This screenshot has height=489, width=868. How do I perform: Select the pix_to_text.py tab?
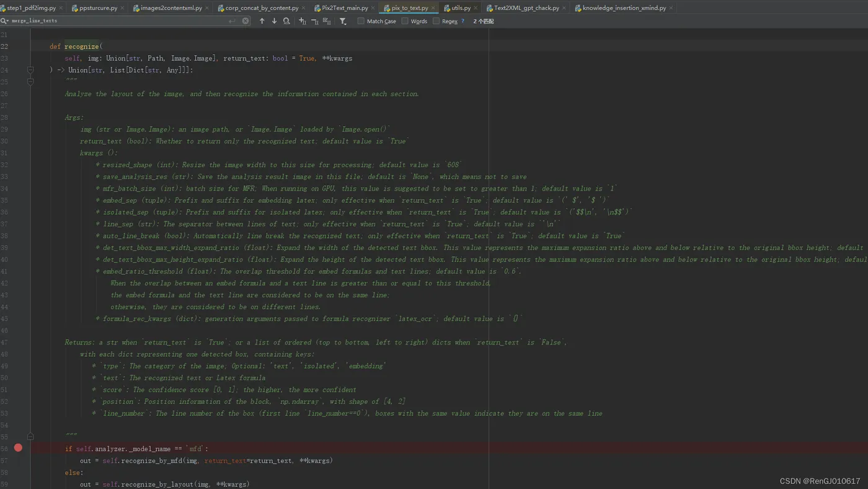coord(409,8)
